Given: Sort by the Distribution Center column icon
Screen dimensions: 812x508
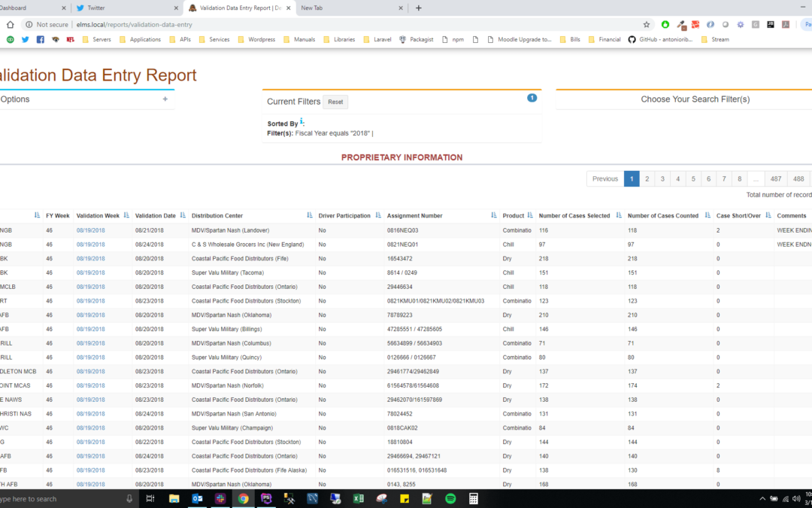Looking at the screenshot, I should click(310, 215).
